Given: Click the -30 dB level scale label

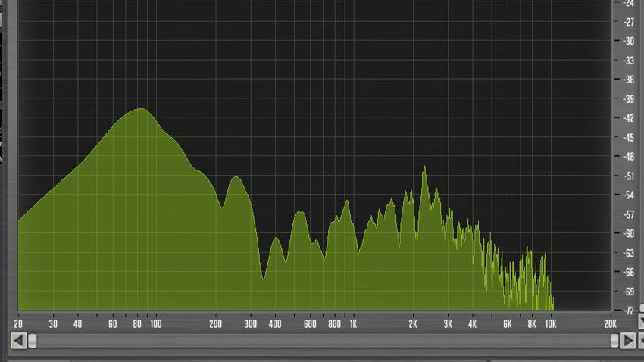Looking at the screenshot, I should (x=628, y=41).
